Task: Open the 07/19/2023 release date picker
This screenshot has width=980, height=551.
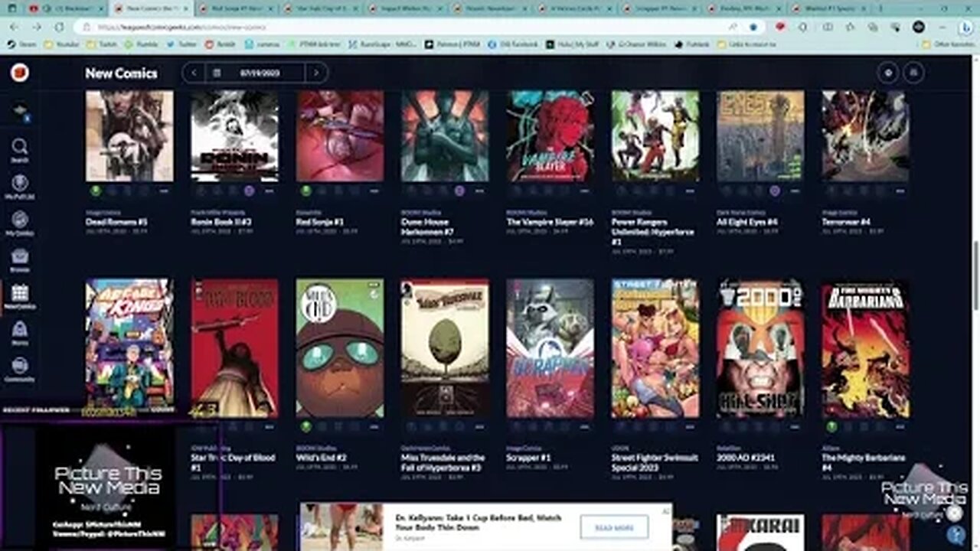Action: [255, 73]
